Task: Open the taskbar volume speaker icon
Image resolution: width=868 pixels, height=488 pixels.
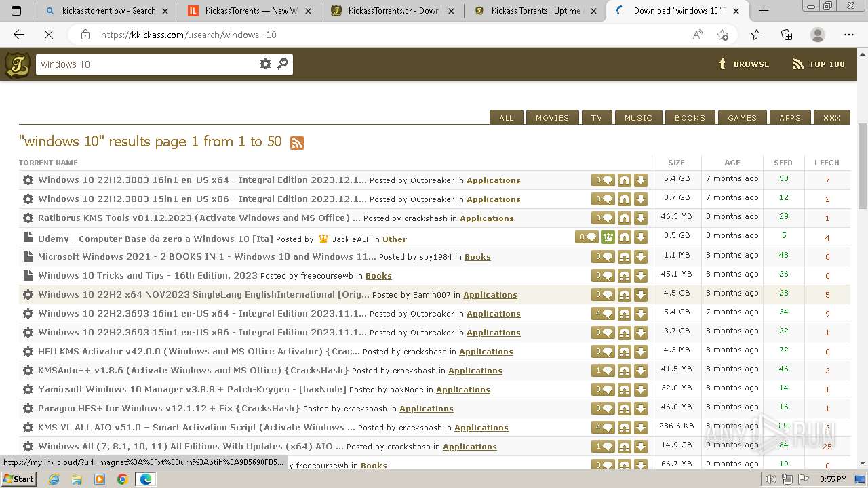Action: (x=770, y=479)
